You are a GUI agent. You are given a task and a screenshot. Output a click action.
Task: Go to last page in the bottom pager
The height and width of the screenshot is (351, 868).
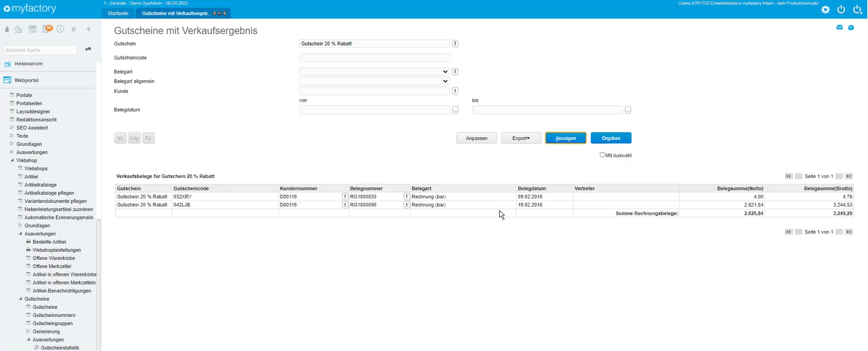(x=848, y=232)
